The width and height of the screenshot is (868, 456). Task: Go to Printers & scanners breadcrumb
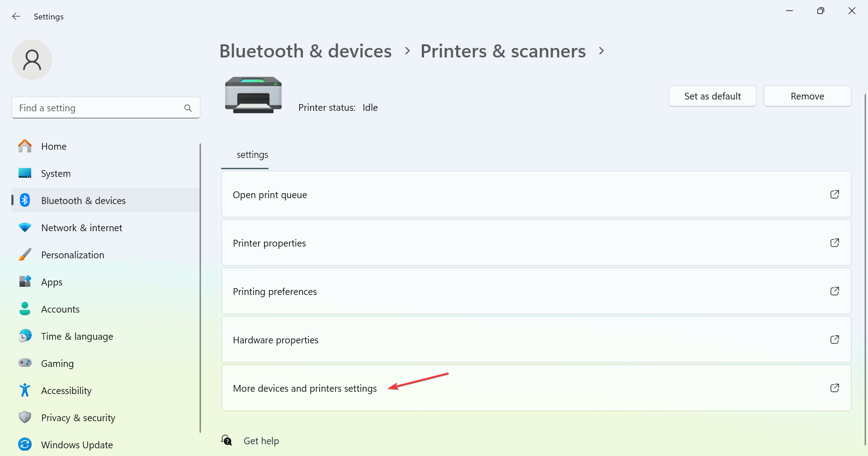pyautogui.click(x=503, y=51)
